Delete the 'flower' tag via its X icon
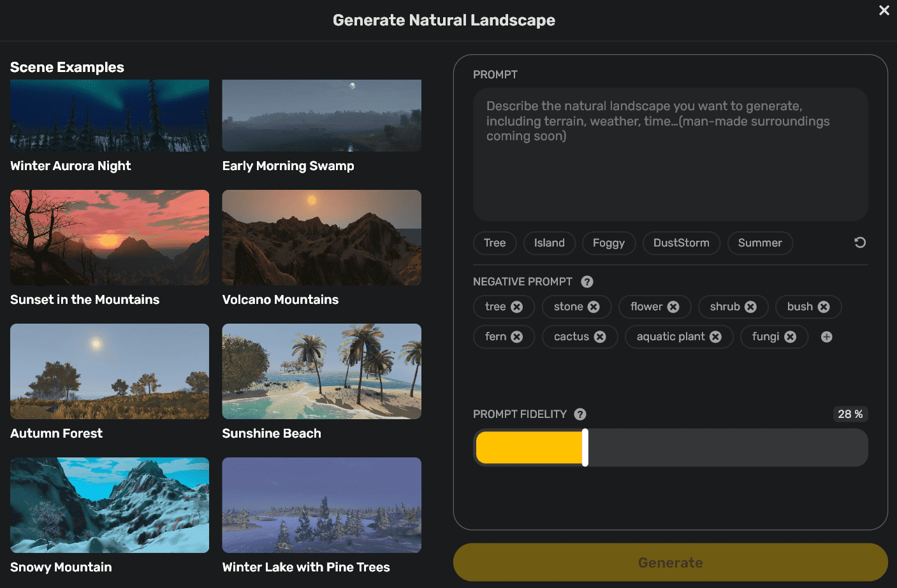 point(673,307)
